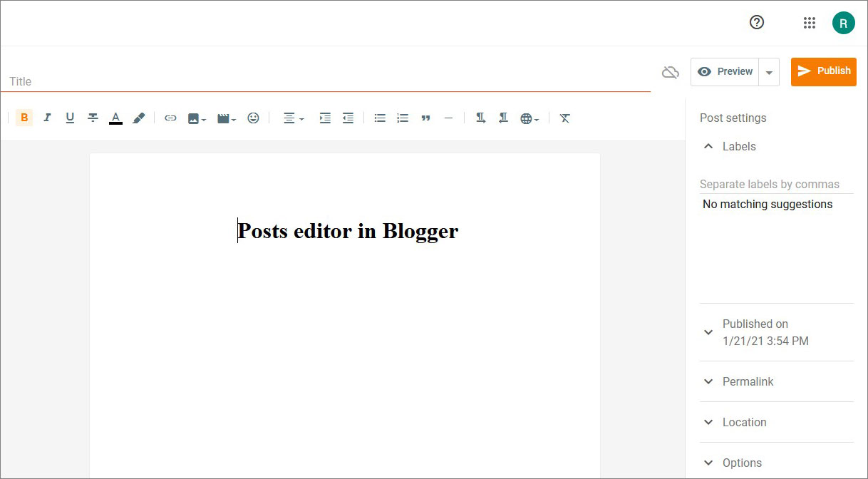Expand the Options section
Image resolution: width=868 pixels, height=479 pixels.
pos(776,463)
